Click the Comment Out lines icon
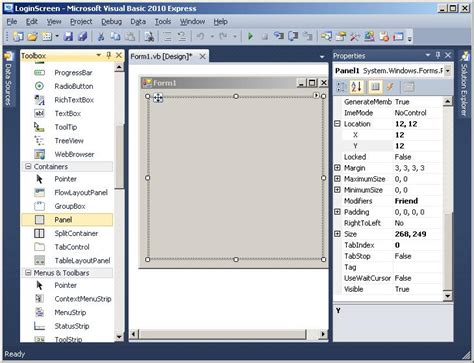 [167, 36]
